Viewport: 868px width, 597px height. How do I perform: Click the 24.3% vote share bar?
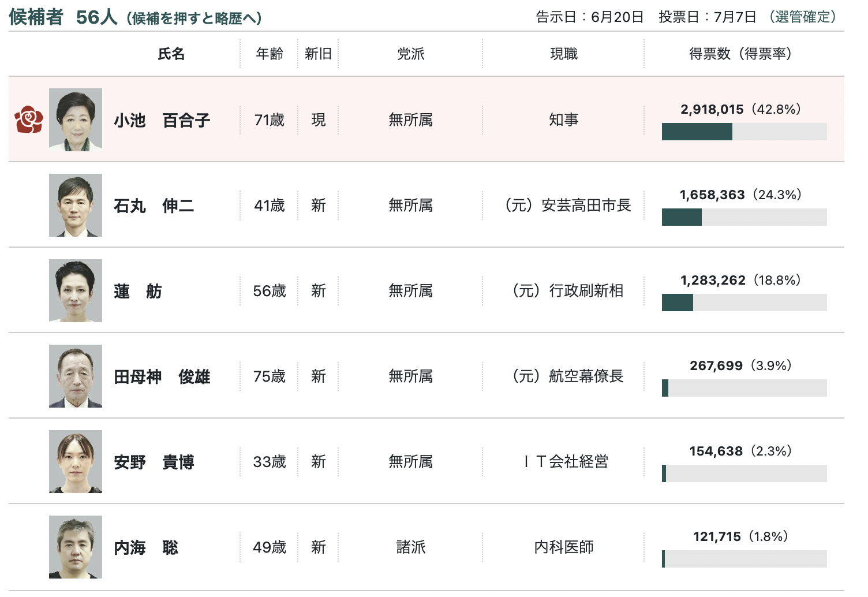pyautogui.click(x=744, y=217)
